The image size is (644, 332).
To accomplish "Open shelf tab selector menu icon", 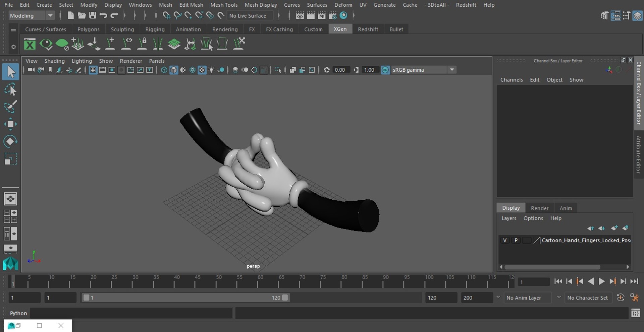I will [x=13, y=30].
